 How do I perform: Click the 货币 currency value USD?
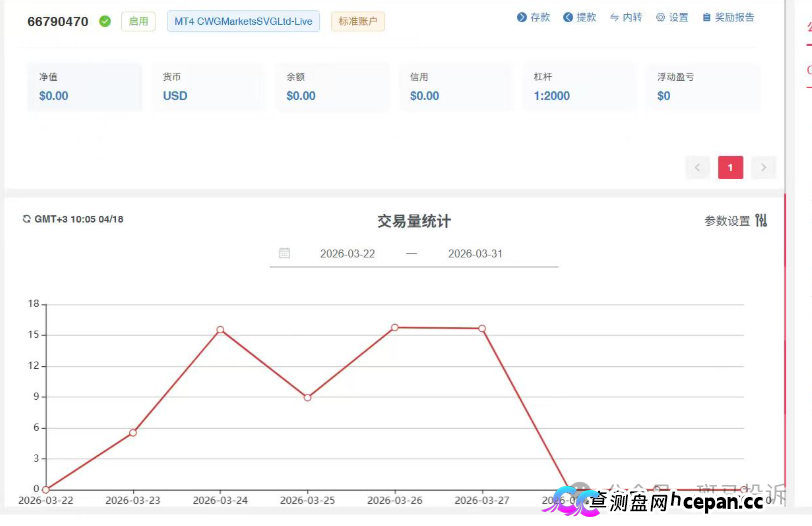[175, 96]
